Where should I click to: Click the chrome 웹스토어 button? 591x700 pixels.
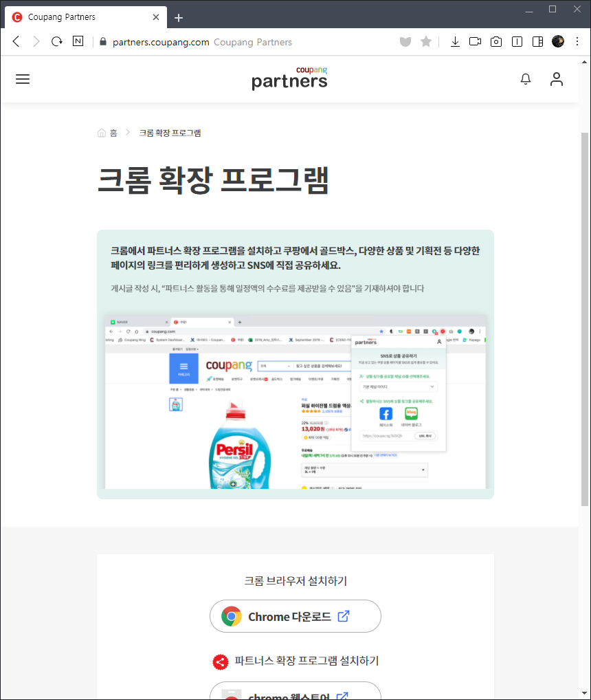coord(295,690)
